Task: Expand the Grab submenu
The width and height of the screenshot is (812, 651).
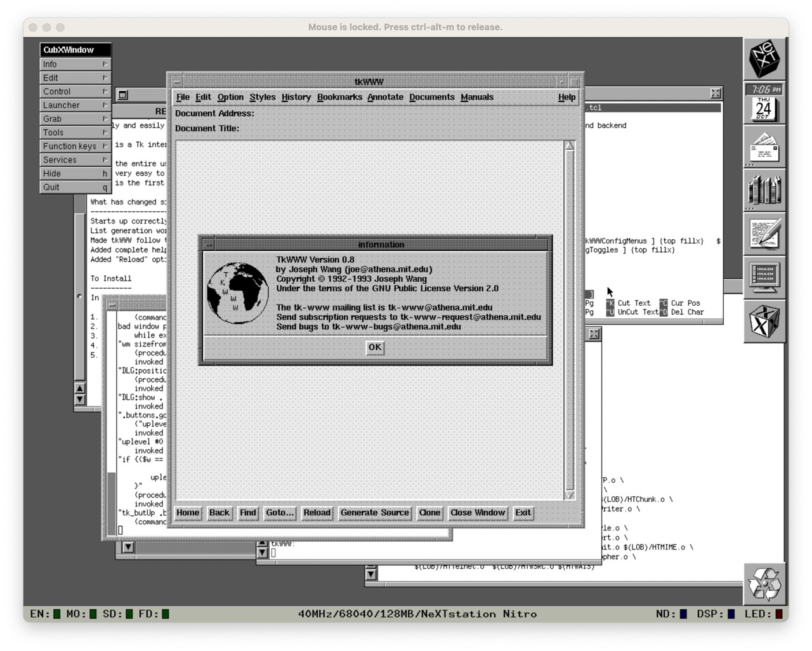Action: (75, 119)
